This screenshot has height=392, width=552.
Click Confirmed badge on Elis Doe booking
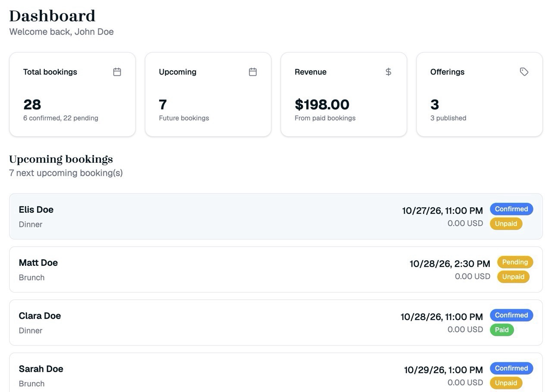511,209
